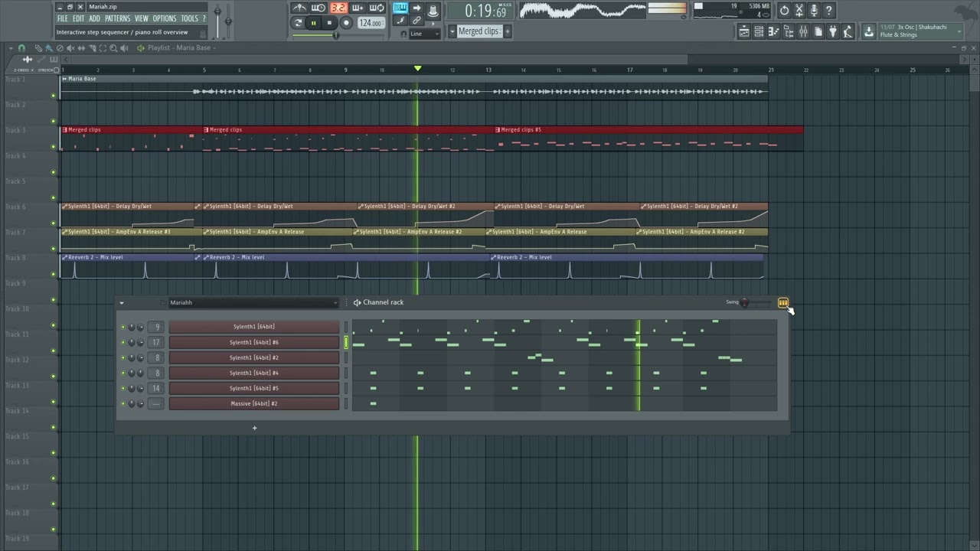Click the multilink to controllers icon
Image resolution: width=980 pixels, height=551 pixels.
click(416, 21)
